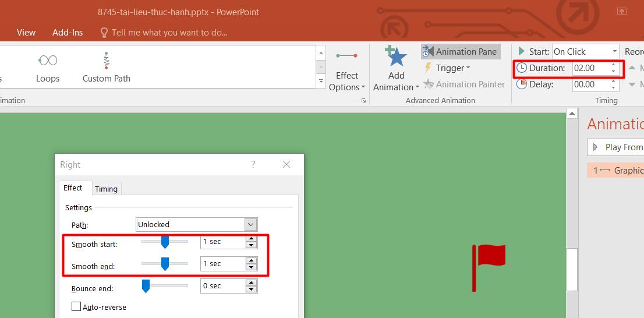The image size is (644, 318).
Task: Switch to the Timing tab in dialog
Action: pos(106,189)
